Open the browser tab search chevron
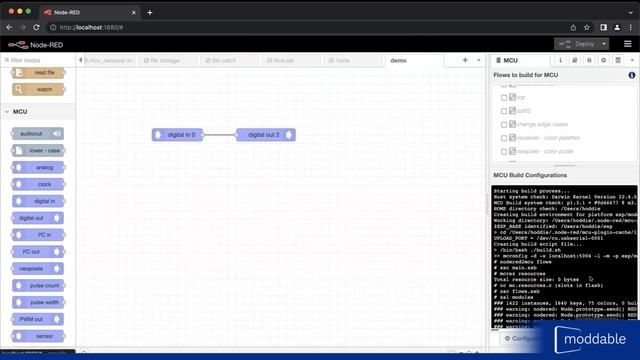 [630, 12]
